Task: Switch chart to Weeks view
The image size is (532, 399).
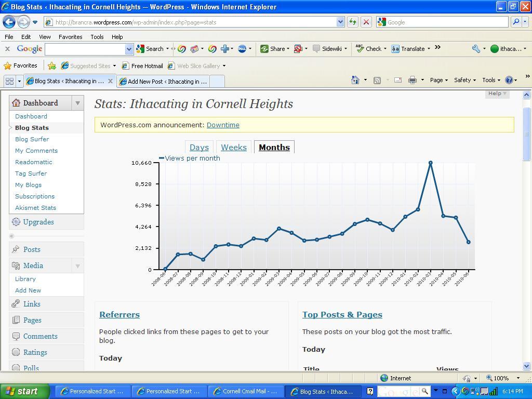Action: (x=233, y=148)
